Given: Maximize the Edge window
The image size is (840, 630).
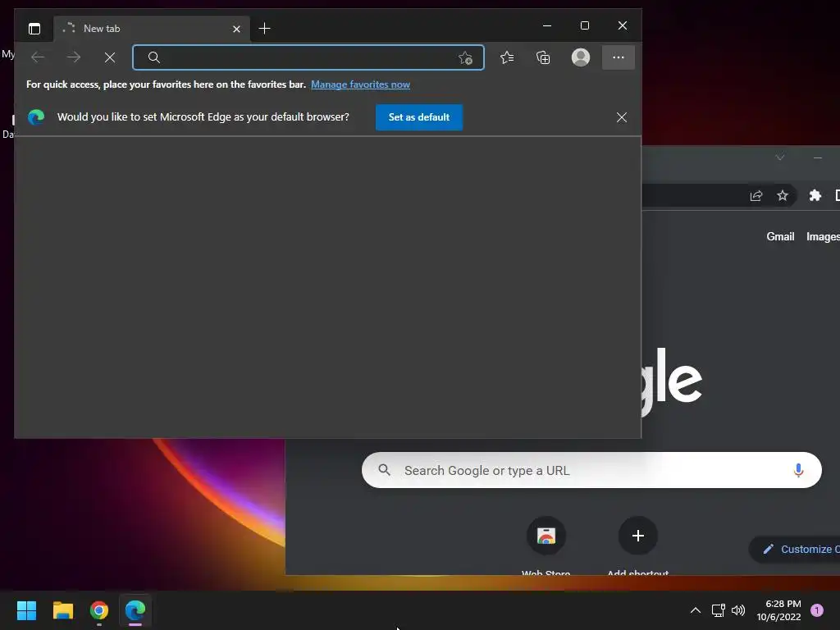Looking at the screenshot, I should point(584,25).
